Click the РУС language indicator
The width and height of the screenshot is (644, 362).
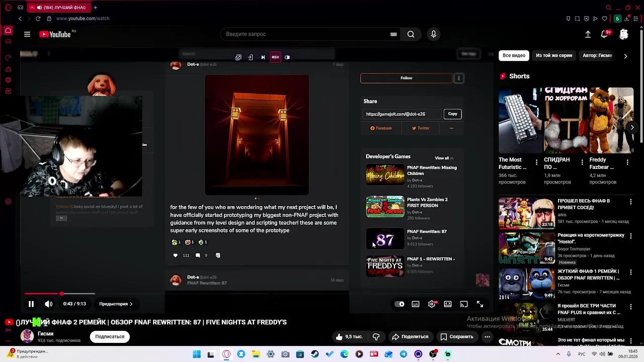(582, 354)
